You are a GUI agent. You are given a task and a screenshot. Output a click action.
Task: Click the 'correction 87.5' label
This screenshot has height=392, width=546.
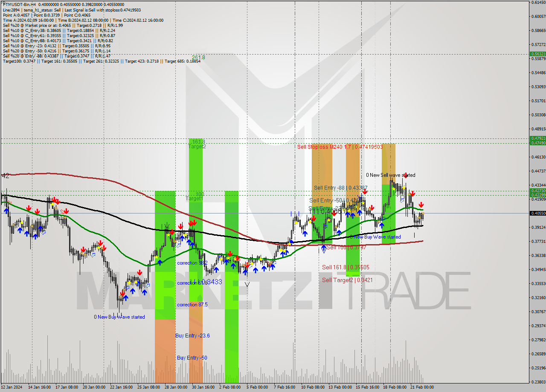(192, 305)
